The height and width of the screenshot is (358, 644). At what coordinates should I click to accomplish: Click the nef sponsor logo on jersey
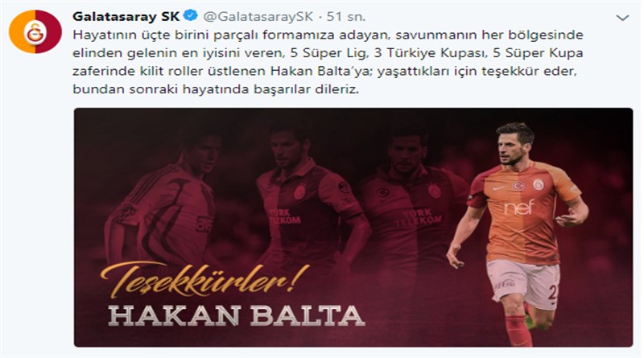519,208
